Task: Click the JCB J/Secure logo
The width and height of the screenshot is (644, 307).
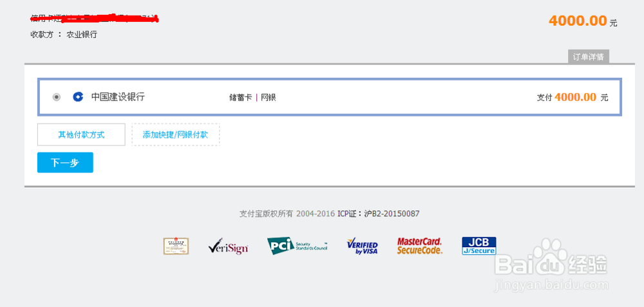Action: [x=479, y=246]
